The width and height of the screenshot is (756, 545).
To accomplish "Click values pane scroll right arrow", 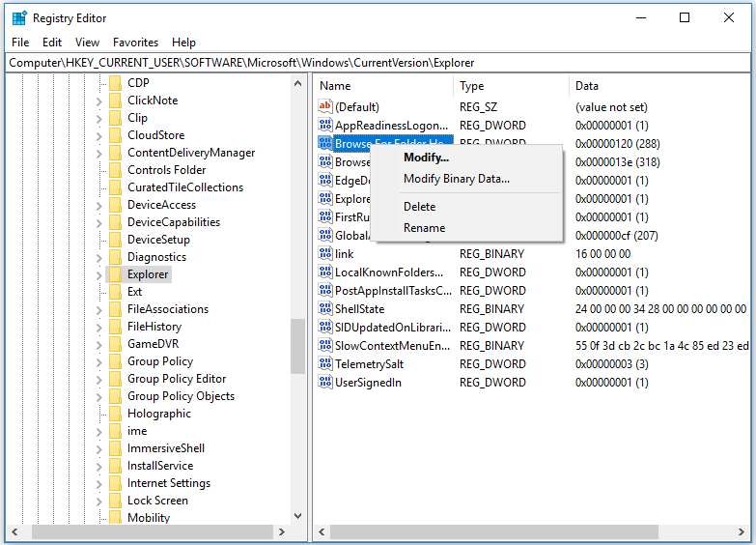I will pyautogui.click(x=742, y=532).
